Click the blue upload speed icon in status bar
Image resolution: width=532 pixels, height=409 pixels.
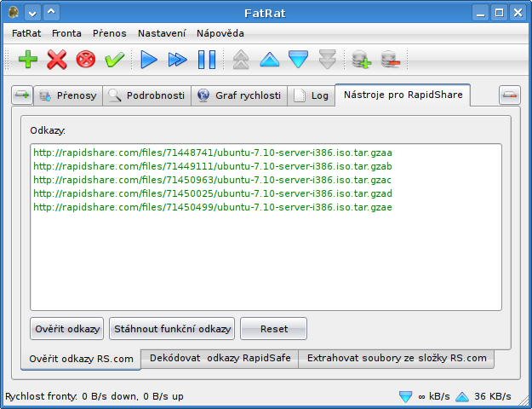(x=461, y=396)
